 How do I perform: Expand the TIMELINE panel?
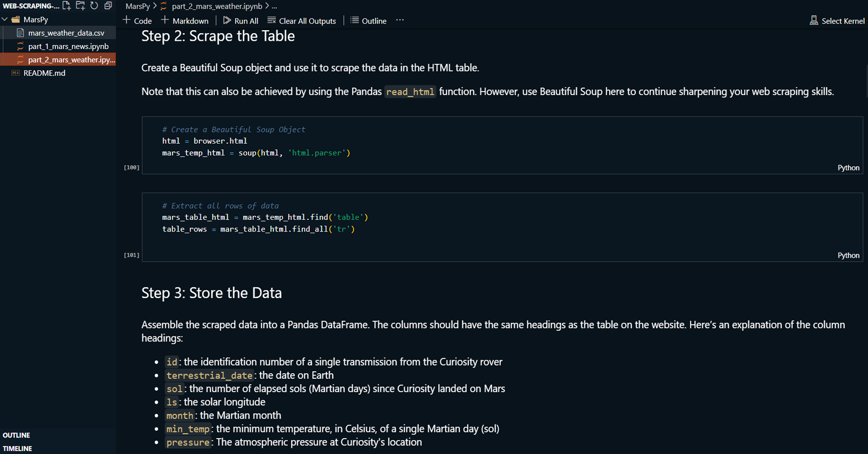(x=17, y=448)
